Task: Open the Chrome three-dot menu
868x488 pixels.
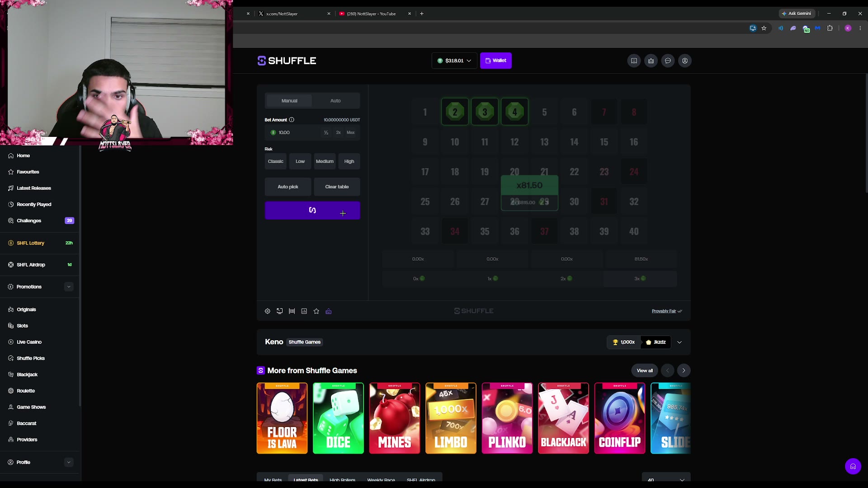Action: point(860,28)
